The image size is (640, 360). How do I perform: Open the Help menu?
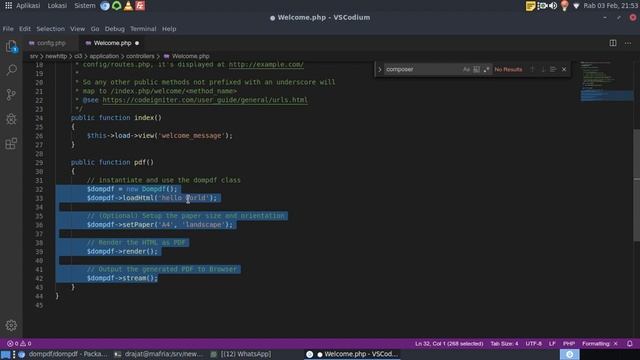pos(169,29)
